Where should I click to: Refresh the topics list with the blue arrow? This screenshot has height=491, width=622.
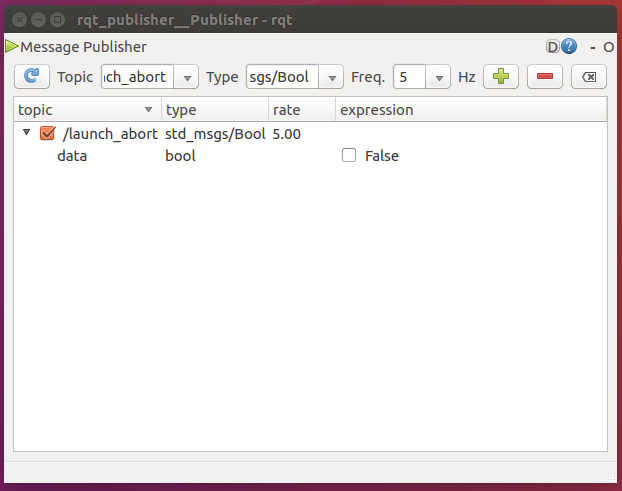32,77
